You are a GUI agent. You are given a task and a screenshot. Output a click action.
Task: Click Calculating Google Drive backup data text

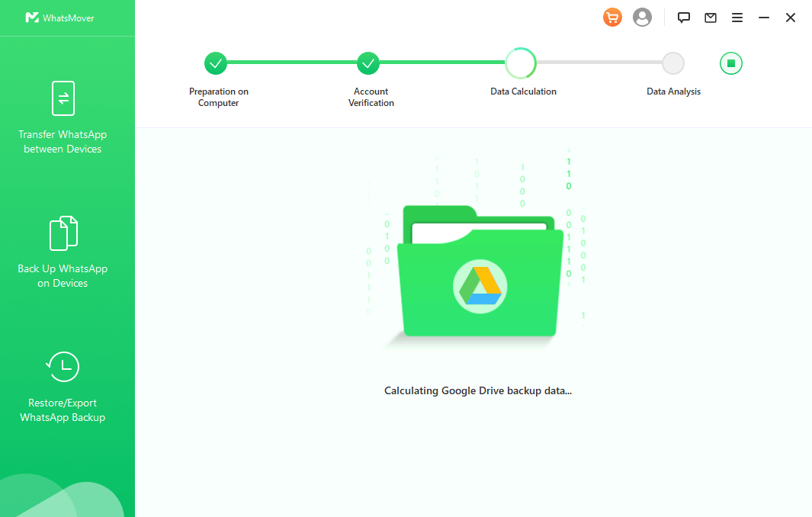pyautogui.click(x=478, y=390)
